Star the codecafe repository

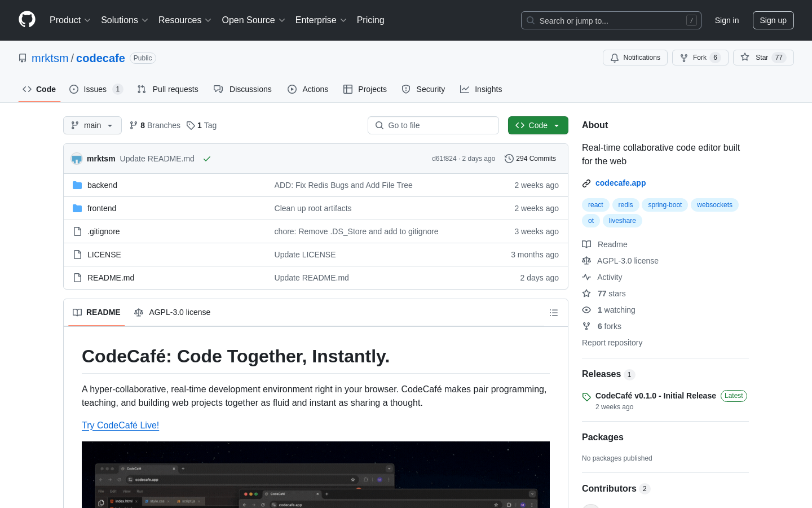pyautogui.click(x=763, y=58)
